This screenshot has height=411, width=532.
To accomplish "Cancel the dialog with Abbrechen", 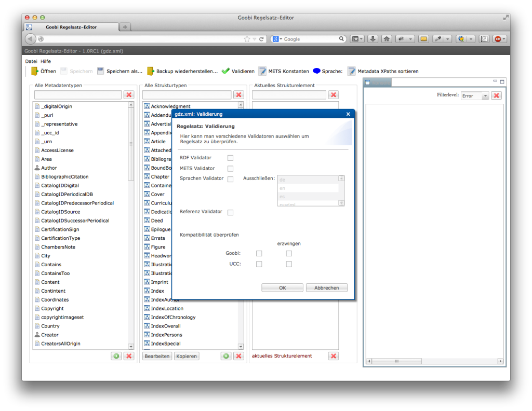I will tap(326, 287).
